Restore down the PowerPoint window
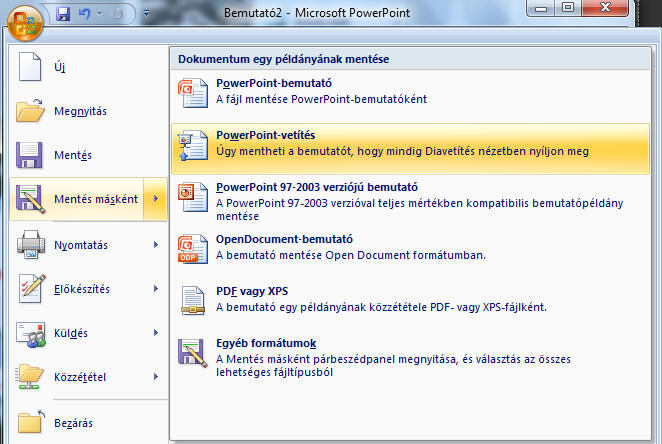This screenshot has width=662, height=444. point(568,8)
